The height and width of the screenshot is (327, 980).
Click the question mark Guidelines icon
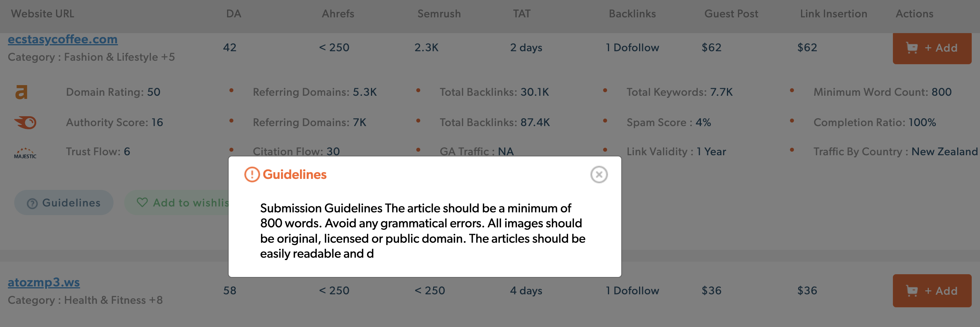[x=32, y=203]
